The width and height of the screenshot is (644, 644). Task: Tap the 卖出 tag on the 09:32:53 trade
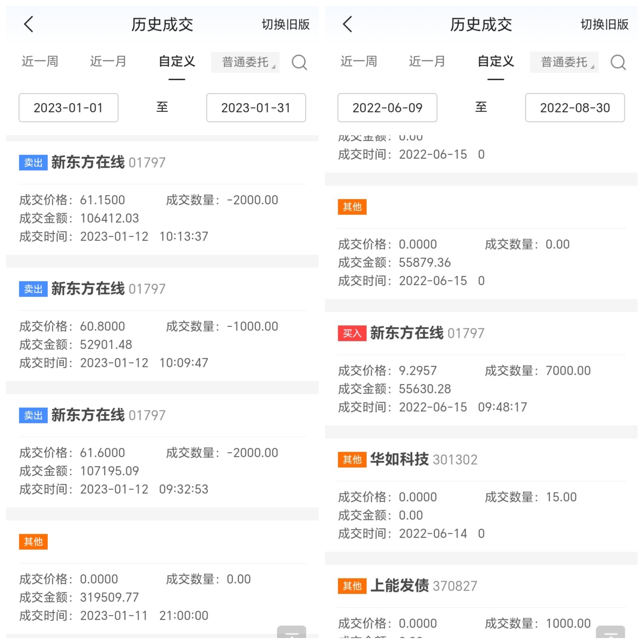[x=33, y=415]
